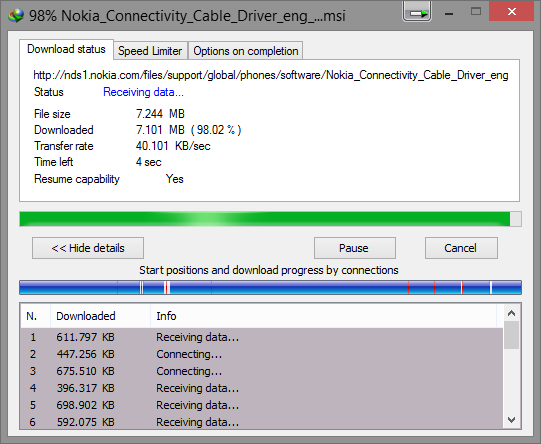
Task: Click the scroll up arrow in connections list
Action: [x=512, y=313]
